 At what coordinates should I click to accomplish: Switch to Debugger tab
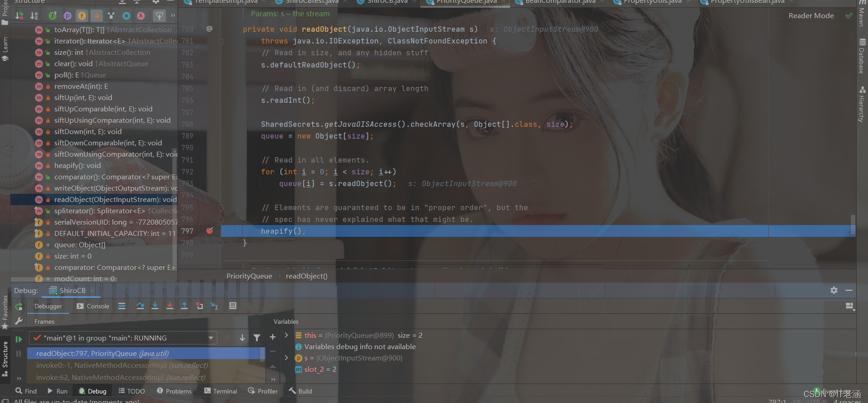point(48,306)
